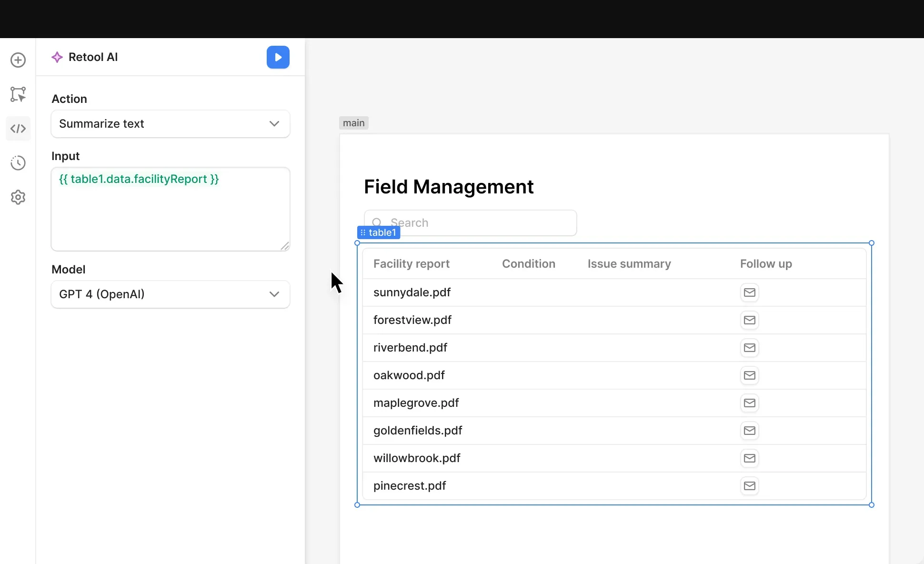Open the history clock icon in sidebar
924x564 pixels.
pos(18,163)
